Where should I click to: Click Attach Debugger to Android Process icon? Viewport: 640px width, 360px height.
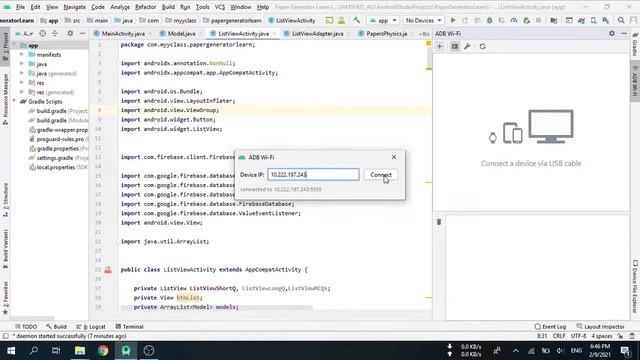tap(526, 20)
